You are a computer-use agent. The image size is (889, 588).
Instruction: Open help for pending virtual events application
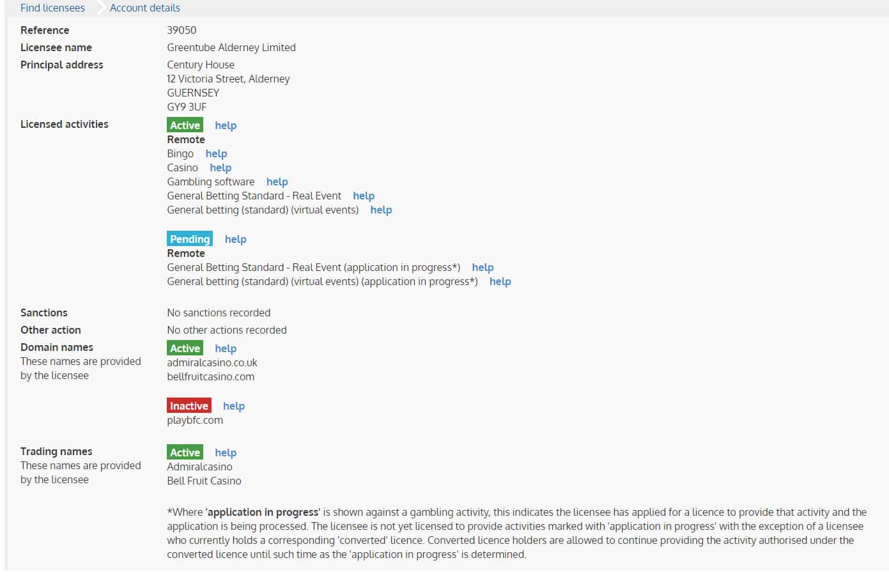[500, 281]
